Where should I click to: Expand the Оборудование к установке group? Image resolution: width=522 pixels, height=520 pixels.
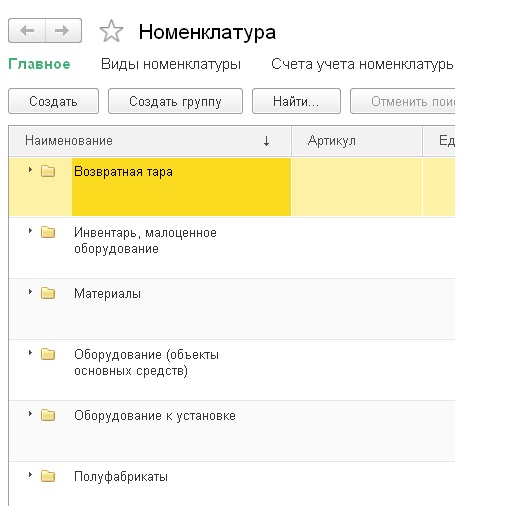(30, 414)
